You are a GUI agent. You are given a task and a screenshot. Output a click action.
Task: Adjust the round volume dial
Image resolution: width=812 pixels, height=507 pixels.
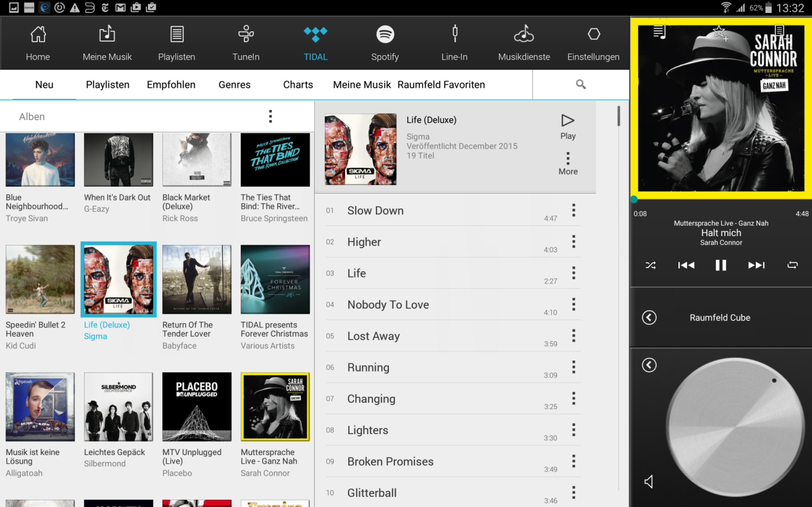736,428
